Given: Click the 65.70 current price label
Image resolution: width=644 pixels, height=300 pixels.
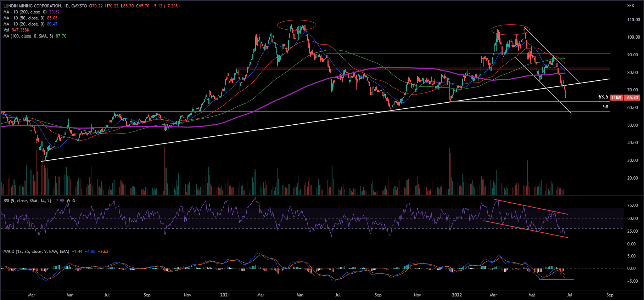Looking at the screenshot, I should pos(632,98).
